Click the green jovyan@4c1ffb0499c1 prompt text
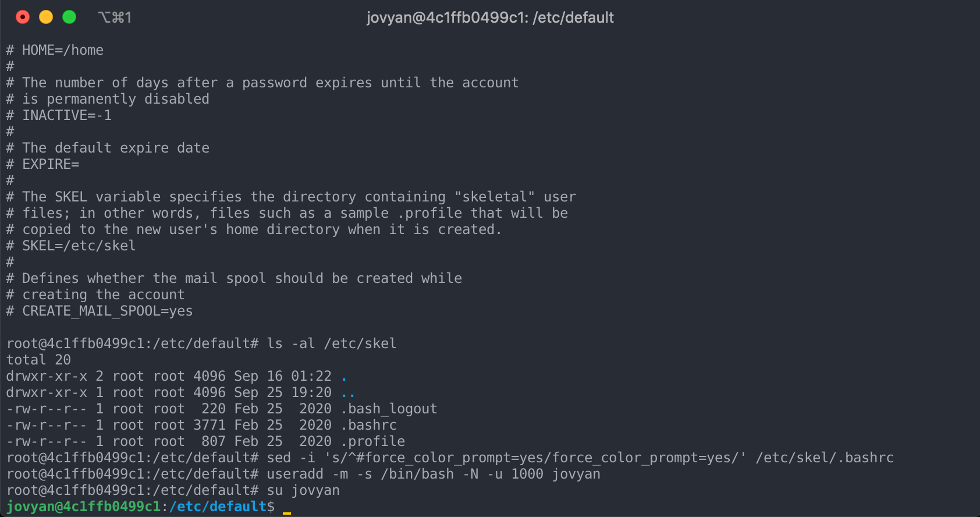 [83, 507]
